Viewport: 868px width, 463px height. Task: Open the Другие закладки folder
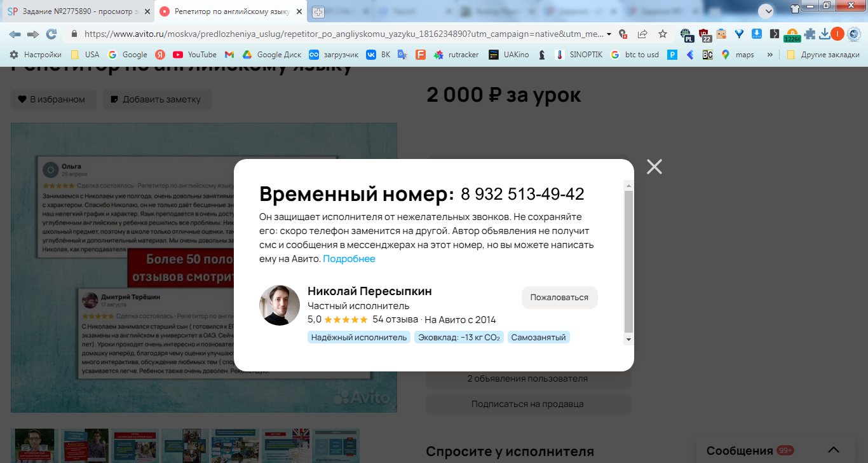pyautogui.click(x=822, y=55)
